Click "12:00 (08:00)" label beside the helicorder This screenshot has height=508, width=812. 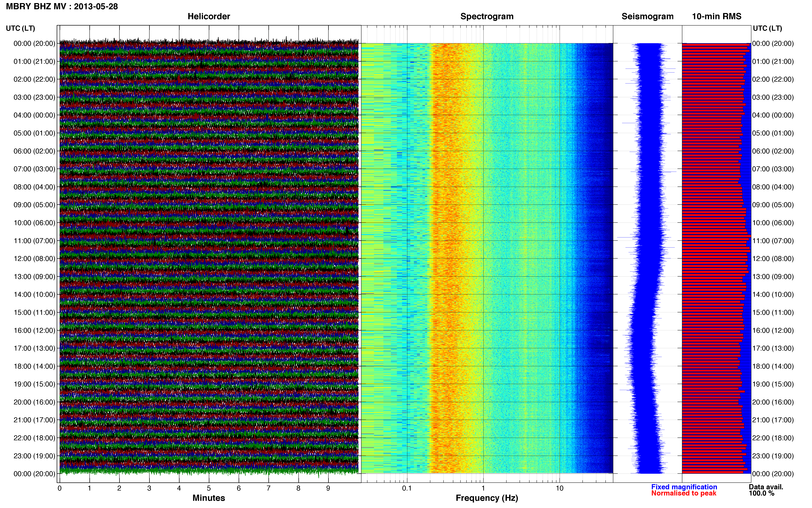[x=34, y=259]
